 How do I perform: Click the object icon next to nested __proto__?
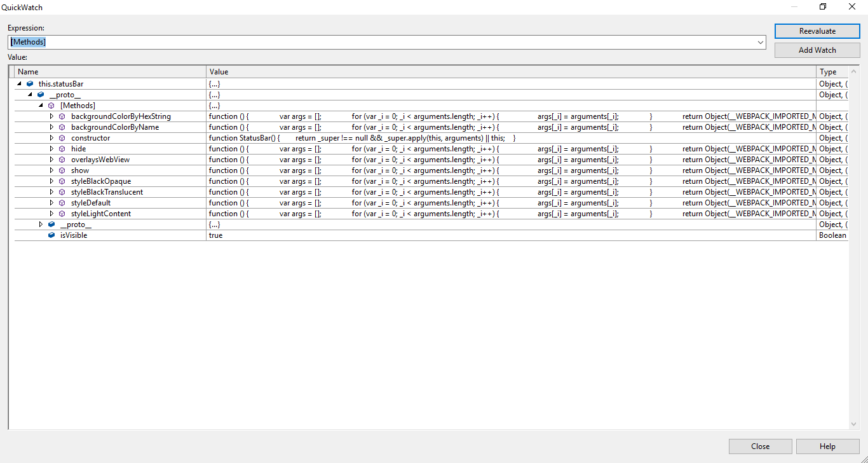coord(51,224)
